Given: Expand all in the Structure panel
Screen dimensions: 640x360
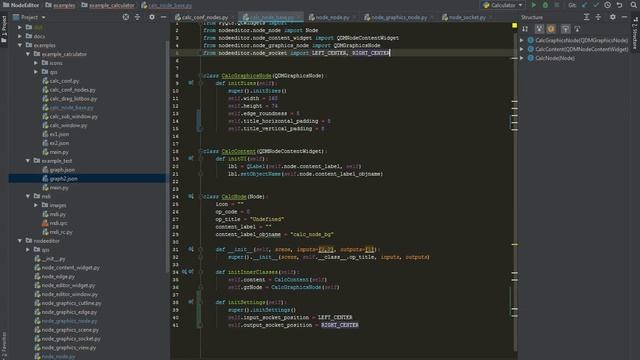Looking at the screenshot, I should pyautogui.click(x=587, y=17).
